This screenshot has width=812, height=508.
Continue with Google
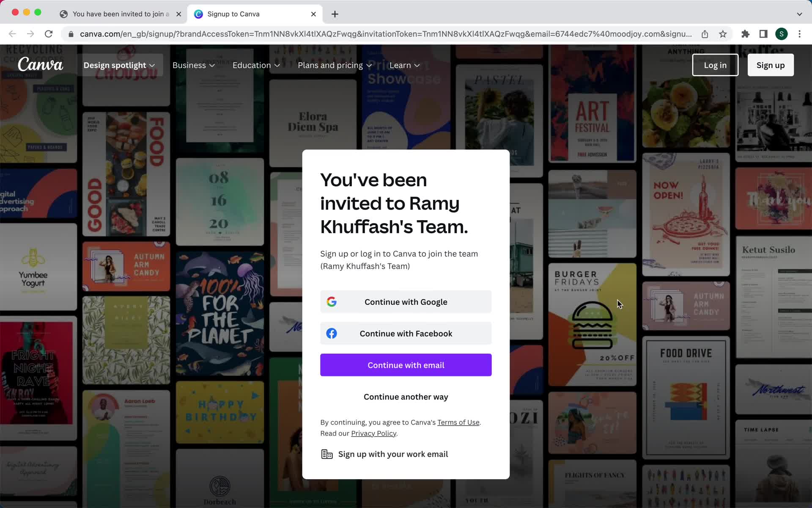pos(406,302)
